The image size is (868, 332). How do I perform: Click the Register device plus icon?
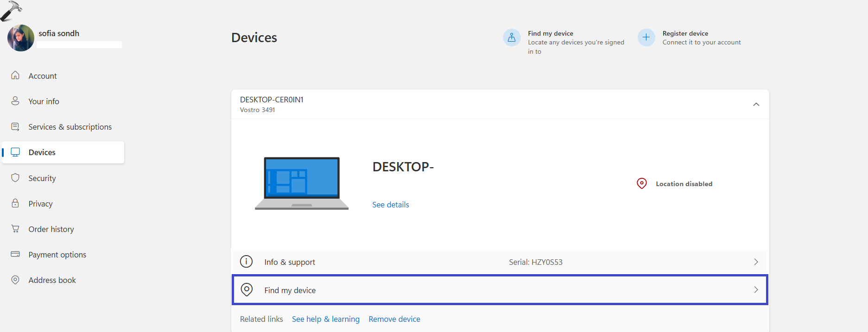[646, 38]
